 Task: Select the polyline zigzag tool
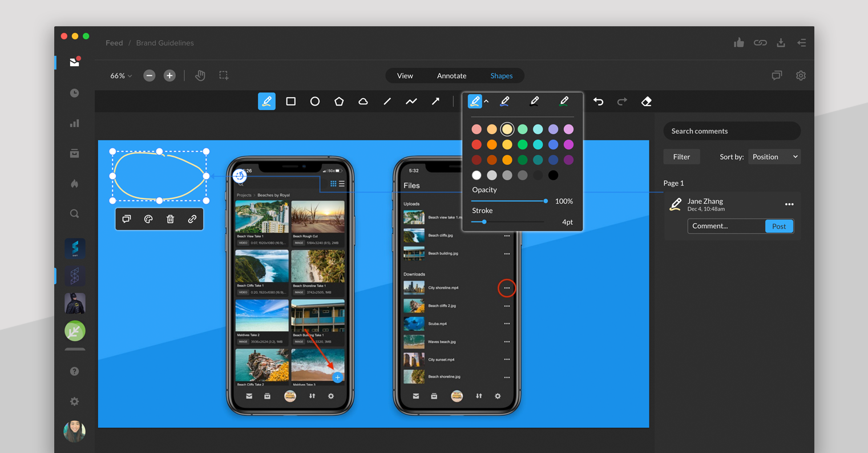click(x=411, y=102)
